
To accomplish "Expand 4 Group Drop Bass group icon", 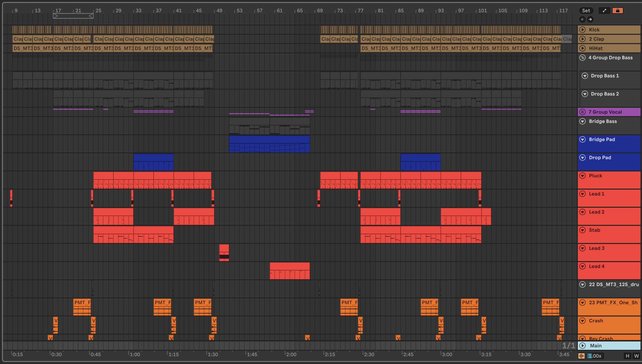I will pos(582,58).
